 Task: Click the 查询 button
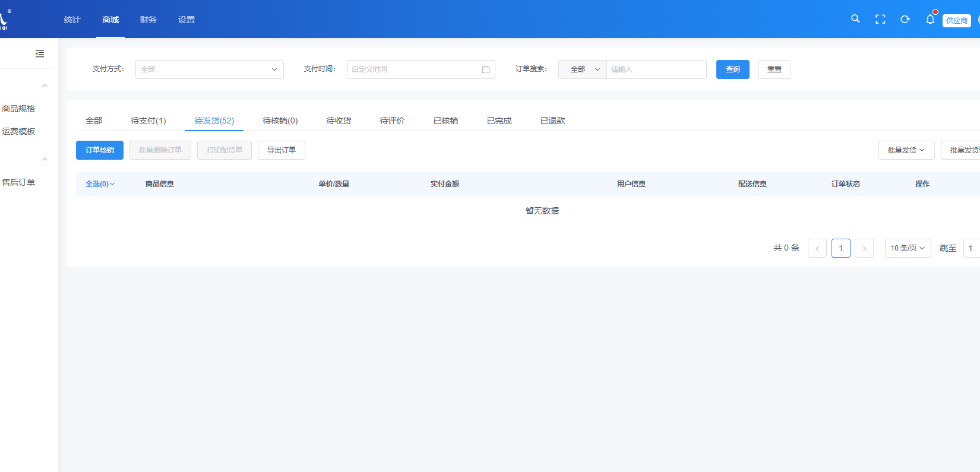click(x=733, y=69)
